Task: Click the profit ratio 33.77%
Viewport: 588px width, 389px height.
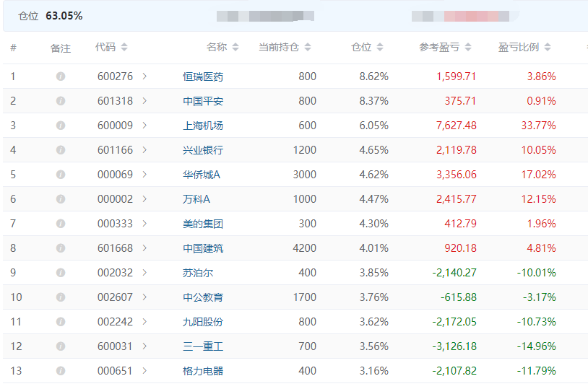Action: (538, 126)
